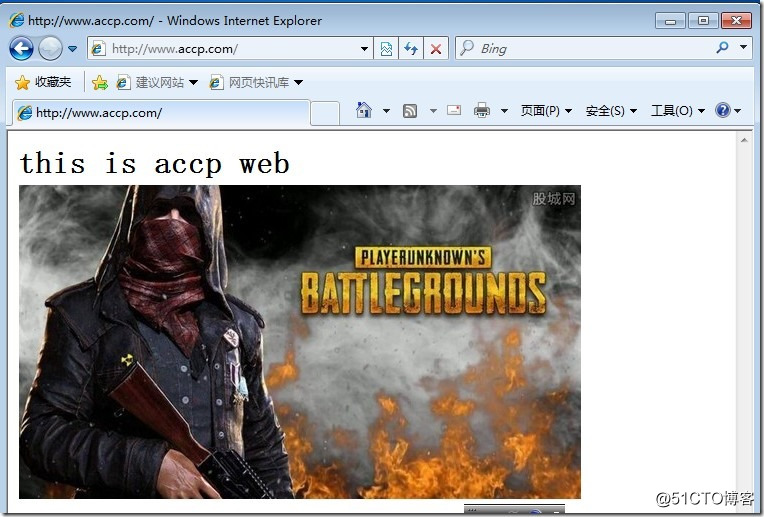Image resolution: width=764 pixels, height=517 pixels.
Task: Expand the Print dropdown arrow
Action: (504, 111)
